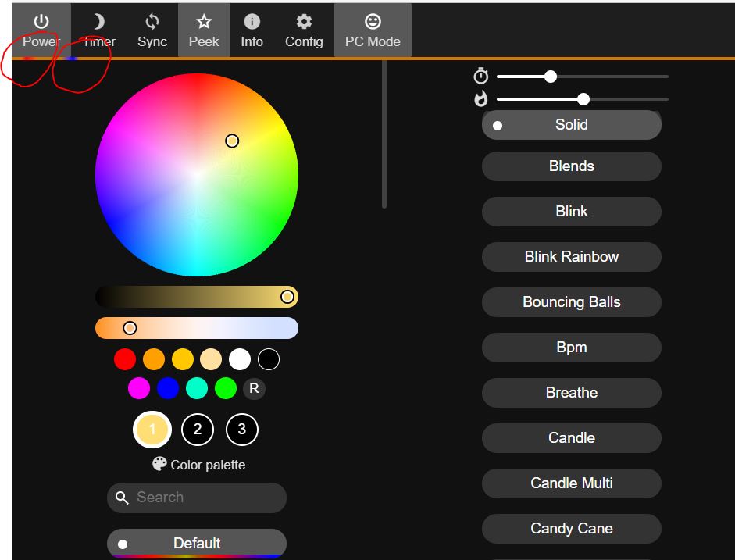Pick the blue quick color

(168, 388)
